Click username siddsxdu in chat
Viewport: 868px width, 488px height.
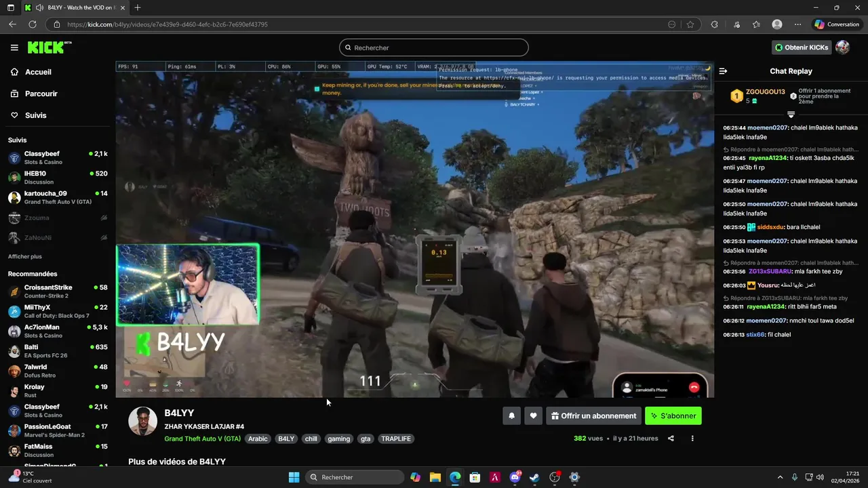(770, 227)
